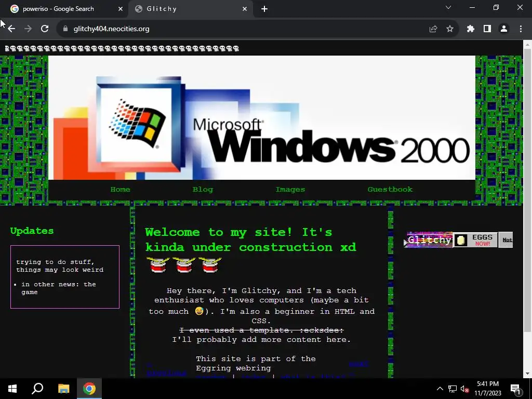The height and width of the screenshot is (399, 532).
Task: Toggle the Chrome side panel
Action: coord(487,29)
